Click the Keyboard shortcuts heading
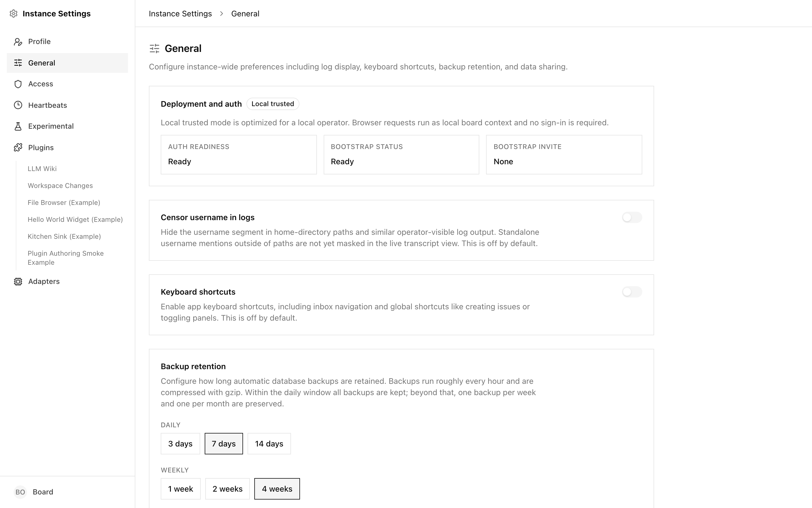The height and width of the screenshot is (508, 812). [198, 292]
